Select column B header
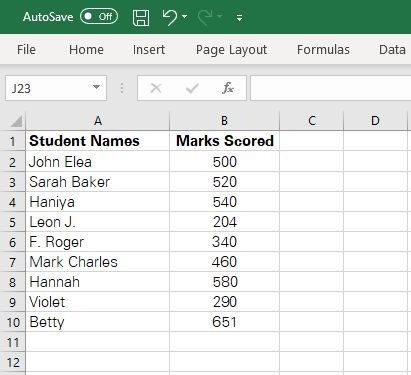This screenshot has width=411, height=375. click(x=224, y=121)
